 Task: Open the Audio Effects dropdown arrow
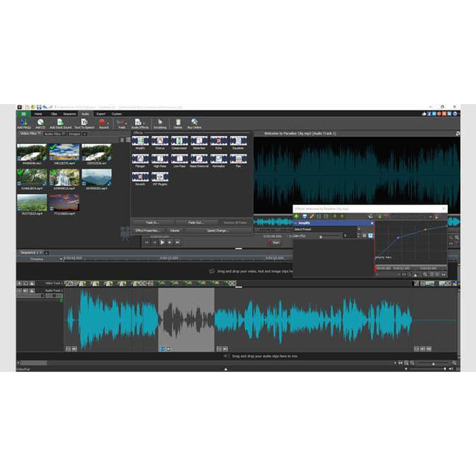(144, 124)
